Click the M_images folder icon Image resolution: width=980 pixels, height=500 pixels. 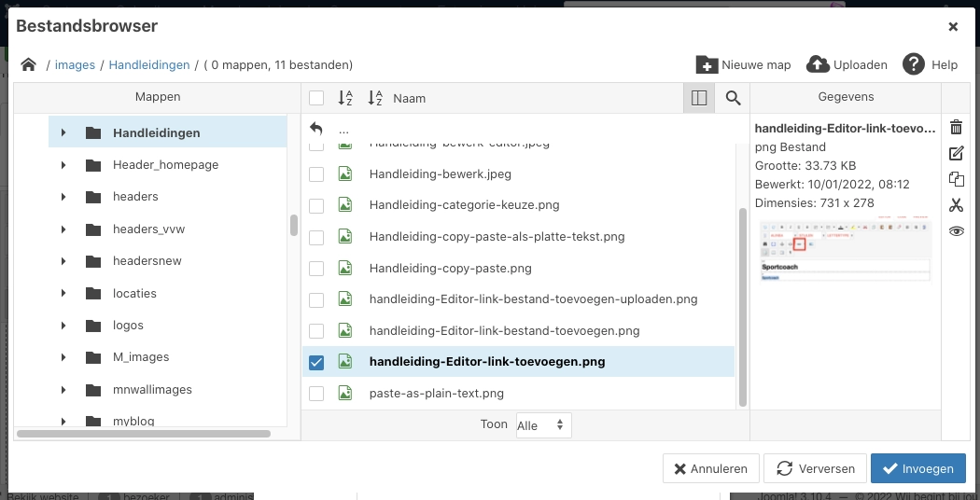[x=93, y=357]
